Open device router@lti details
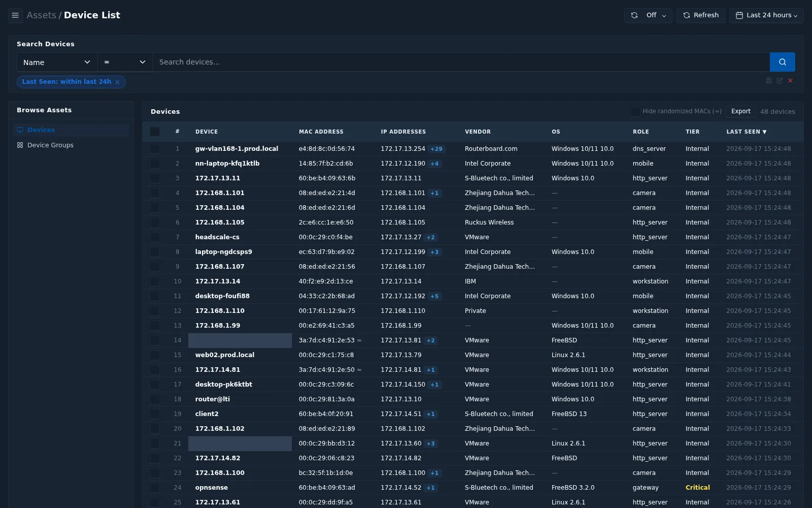This screenshot has height=508, width=812. tap(213, 399)
